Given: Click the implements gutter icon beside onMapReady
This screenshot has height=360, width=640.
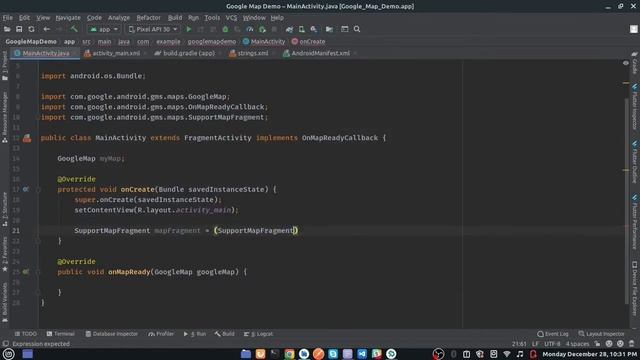Looking at the screenshot, I should [26, 271].
